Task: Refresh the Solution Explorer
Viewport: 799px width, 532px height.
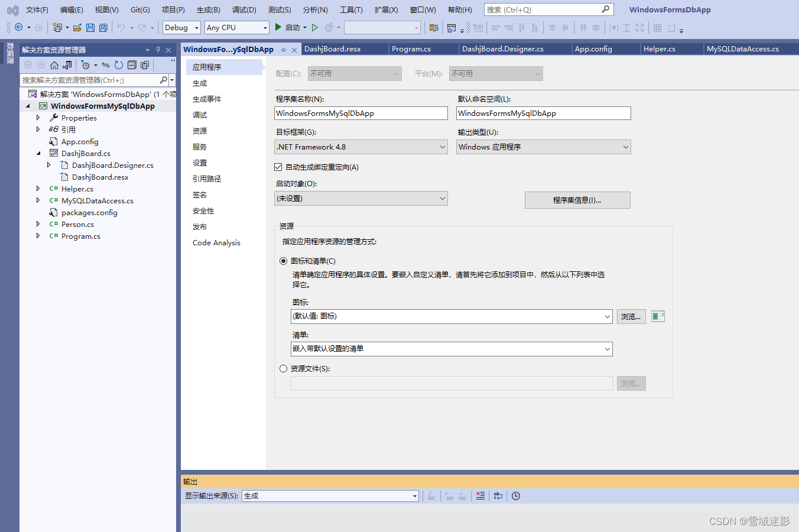Action: point(119,65)
